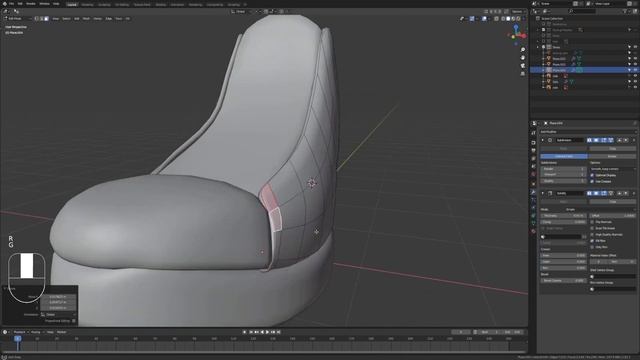The width and height of the screenshot is (640, 360).
Task: Switch to the Sculpting workspace tab
Action: [104, 4]
